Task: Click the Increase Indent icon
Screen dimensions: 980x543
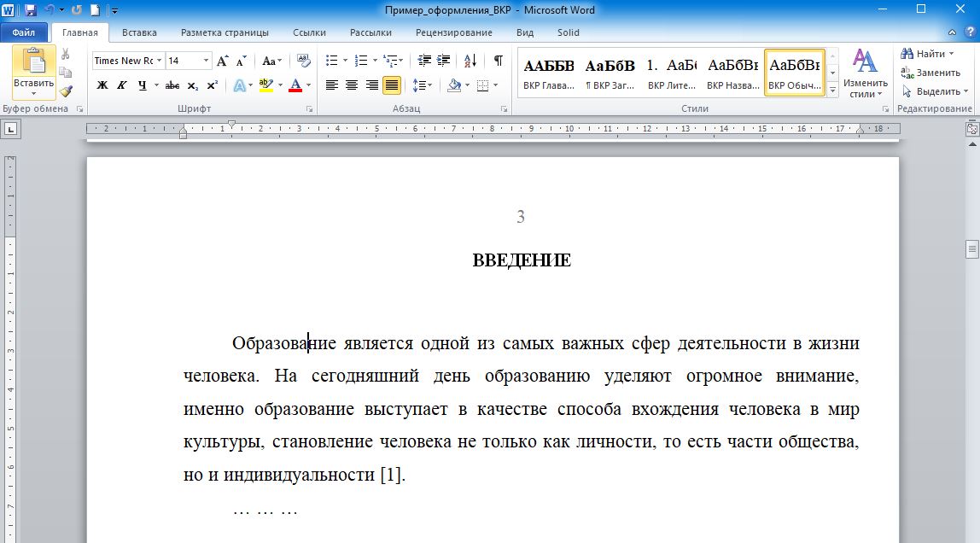Action: pyautogui.click(x=444, y=61)
